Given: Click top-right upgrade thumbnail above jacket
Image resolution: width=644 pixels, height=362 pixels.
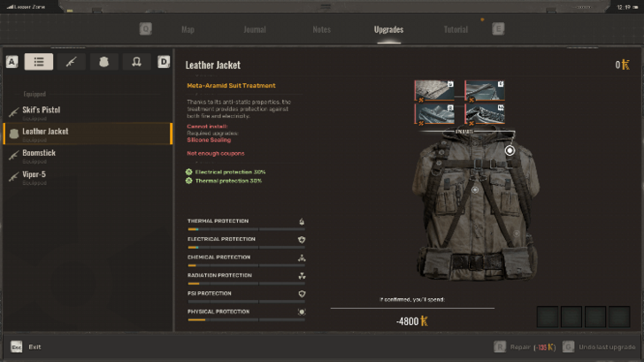Looking at the screenshot, I should tap(485, 91).
